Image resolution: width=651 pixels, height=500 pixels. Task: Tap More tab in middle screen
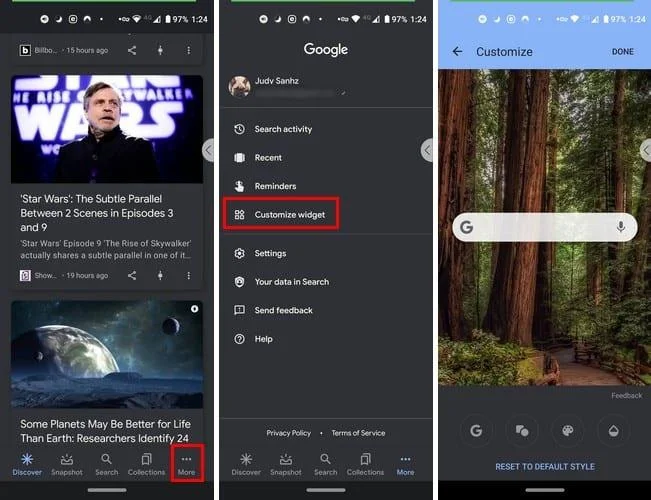point(405,464)
